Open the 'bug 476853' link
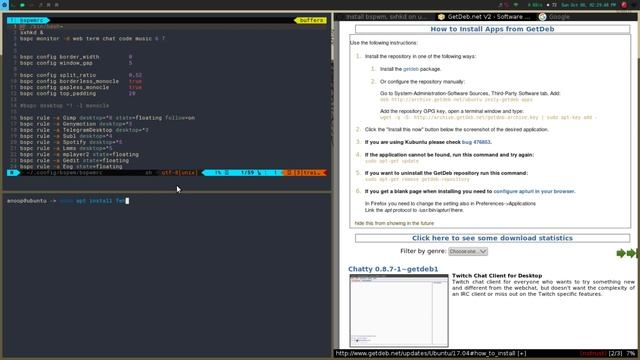Image resolution: width=640 pixels, height=360 pixels. pos(476,142)
